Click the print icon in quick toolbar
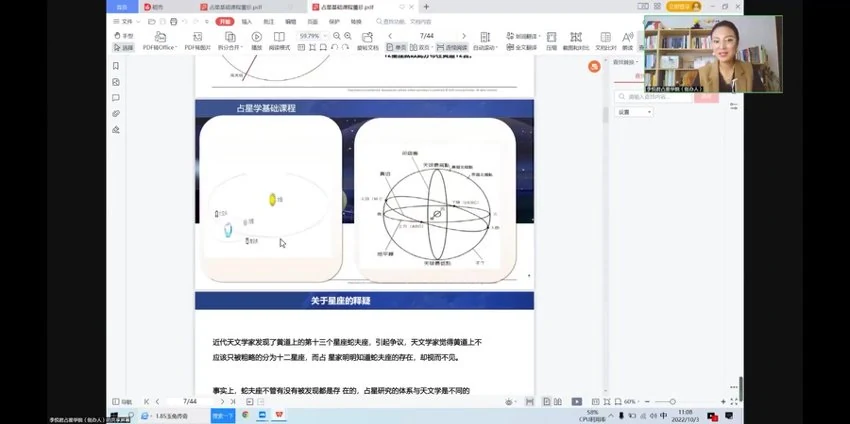 click(x=173, y=22)
